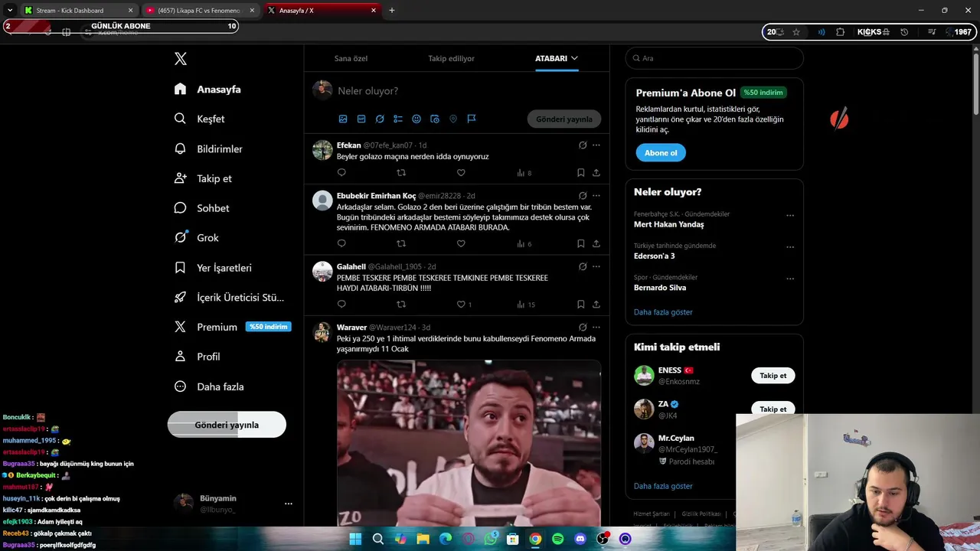Reply to Ebubekir Emirhan Koç's tweet

coord(341,243)
